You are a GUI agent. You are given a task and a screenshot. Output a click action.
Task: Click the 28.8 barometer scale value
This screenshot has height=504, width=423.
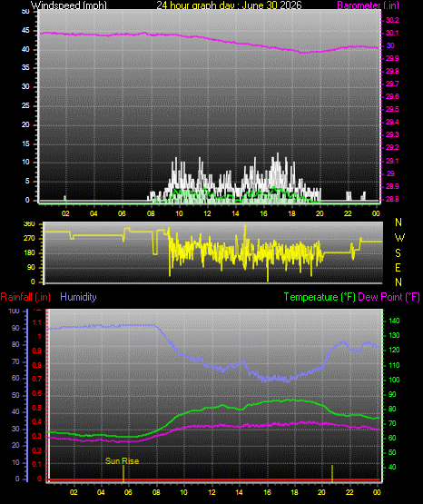pyautogui.click(x=392, y=199)
